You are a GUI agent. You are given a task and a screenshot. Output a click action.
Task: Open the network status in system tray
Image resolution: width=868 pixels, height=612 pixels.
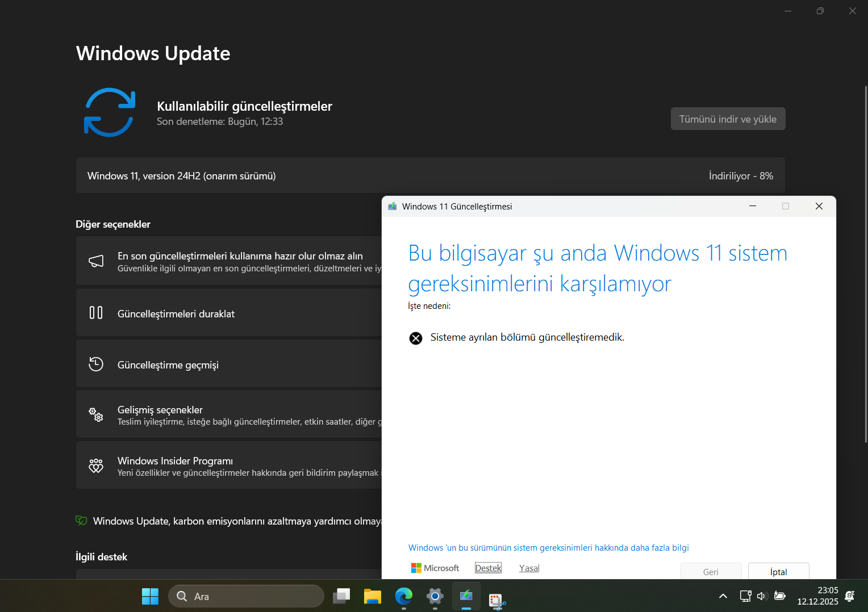745,596
